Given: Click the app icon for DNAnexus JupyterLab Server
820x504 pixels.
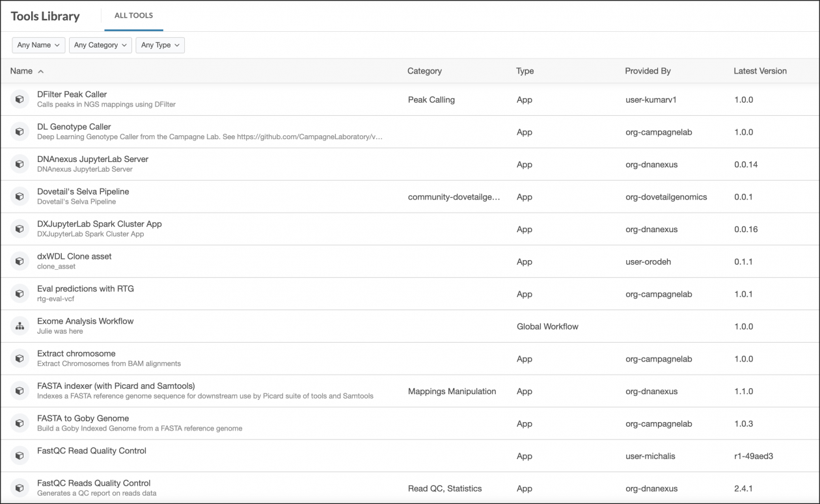Looking at the screenshot, I should point(20,165).
